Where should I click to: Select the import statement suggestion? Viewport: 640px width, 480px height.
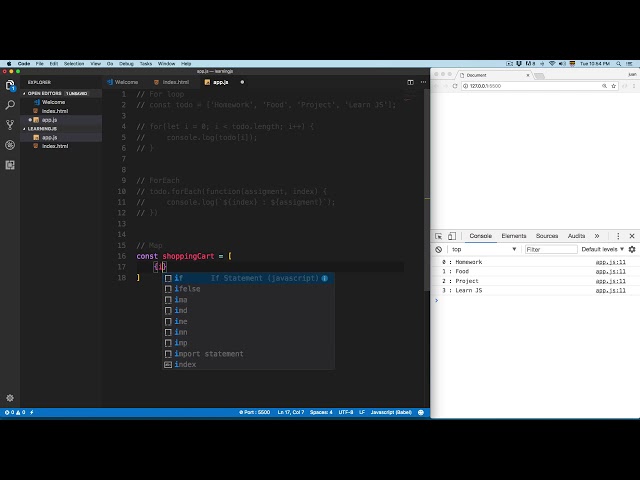tap(249, 354)
